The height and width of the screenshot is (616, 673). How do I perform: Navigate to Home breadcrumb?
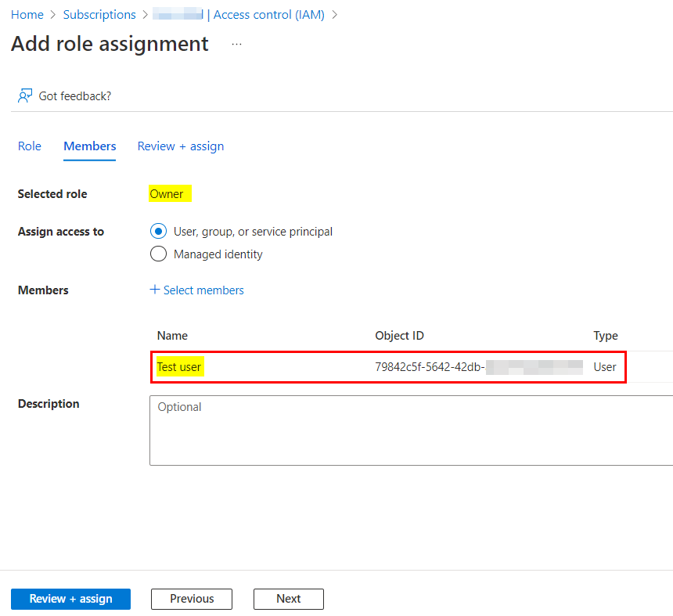coord(27,15)
